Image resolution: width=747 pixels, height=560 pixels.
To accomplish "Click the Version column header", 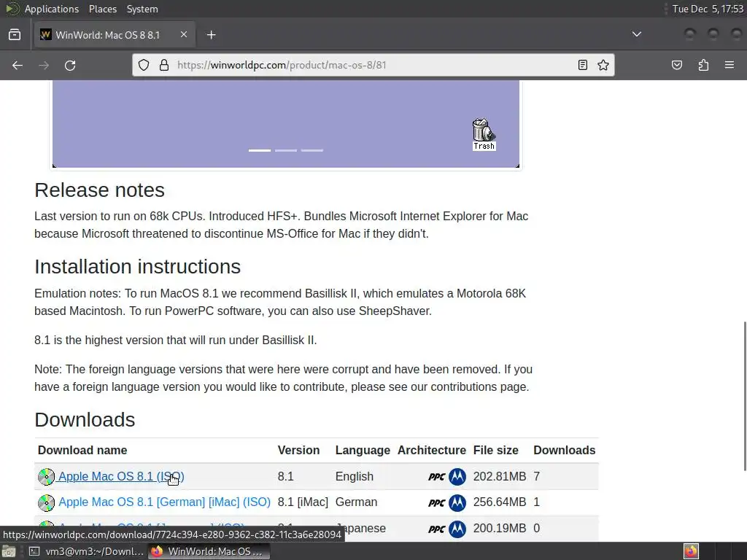I will [298, 450].
